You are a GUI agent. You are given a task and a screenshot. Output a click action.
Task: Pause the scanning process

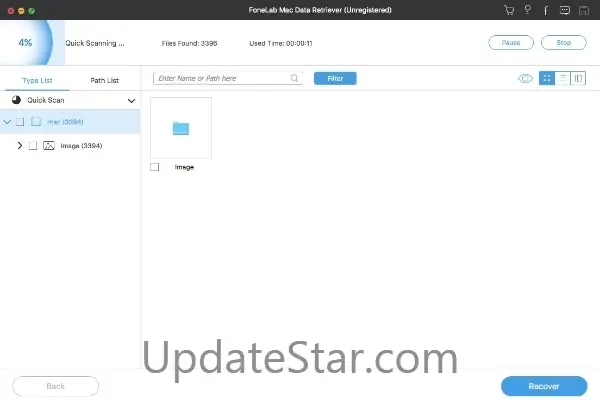pyautogui.click(x=511, y=42)
